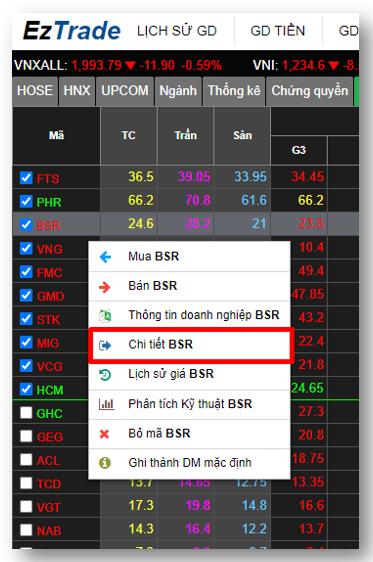This screenshot has height=562, width=373.
Task: Open LỊCH SỬ GD in top navigation
Action: 177,31
